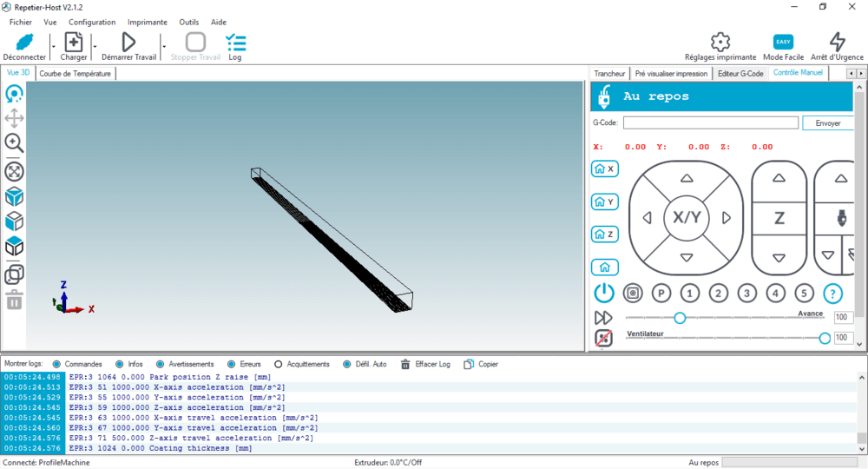
Task: Open the Fichier menu
Action: click(x=21, y=23)
